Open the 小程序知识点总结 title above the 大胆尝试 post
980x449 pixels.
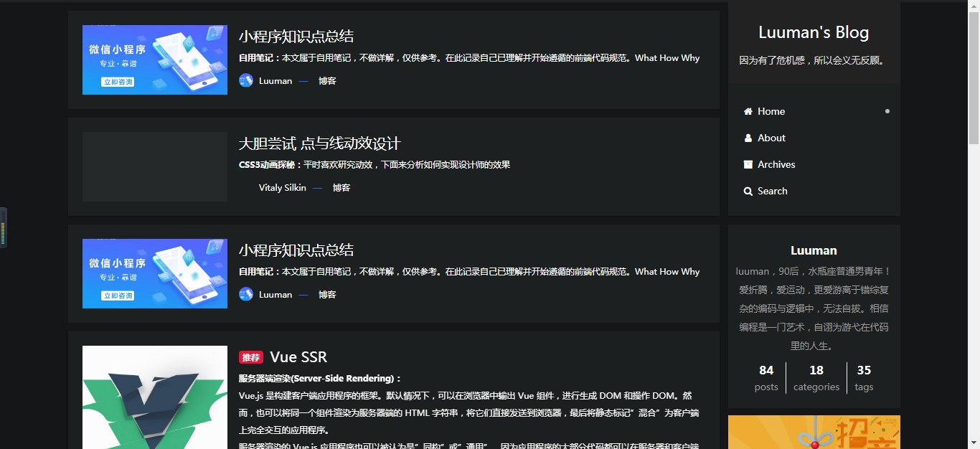click(x=296, y=37)
